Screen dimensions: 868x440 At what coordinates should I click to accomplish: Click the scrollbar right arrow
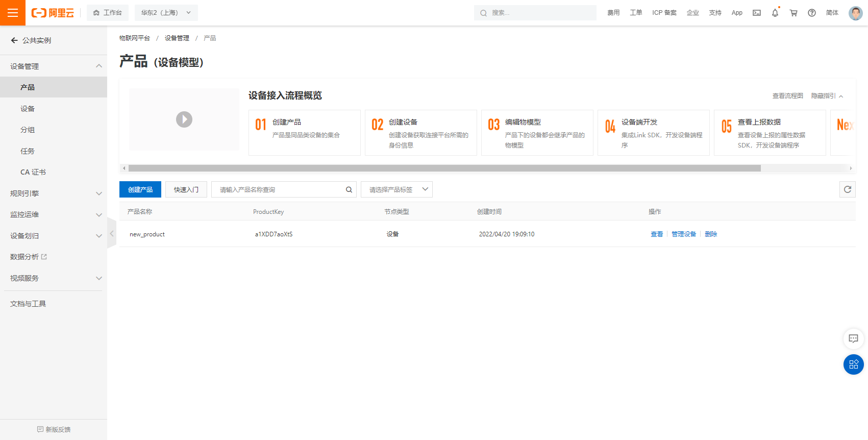(851, 168)
